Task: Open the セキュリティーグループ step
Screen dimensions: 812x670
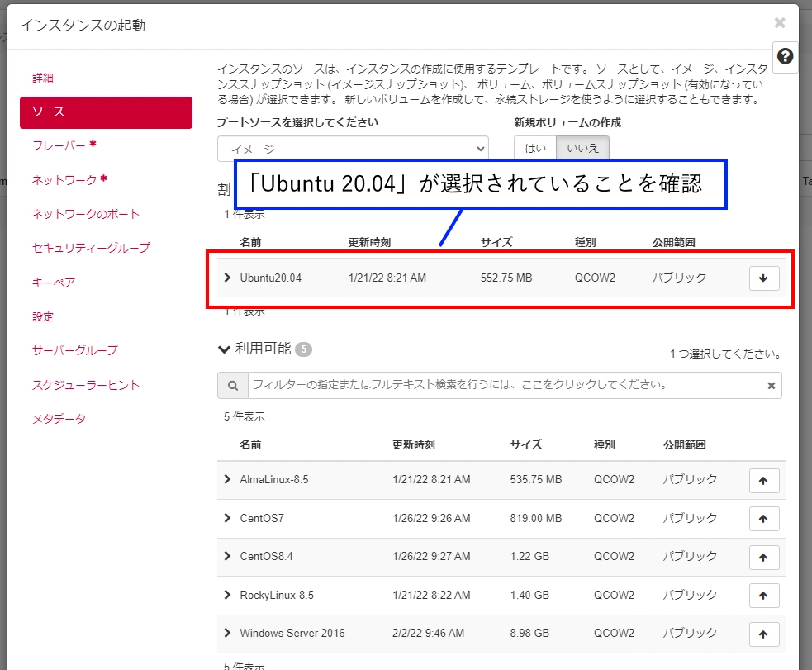Action: pyautogui.click(x=91, y=248)
